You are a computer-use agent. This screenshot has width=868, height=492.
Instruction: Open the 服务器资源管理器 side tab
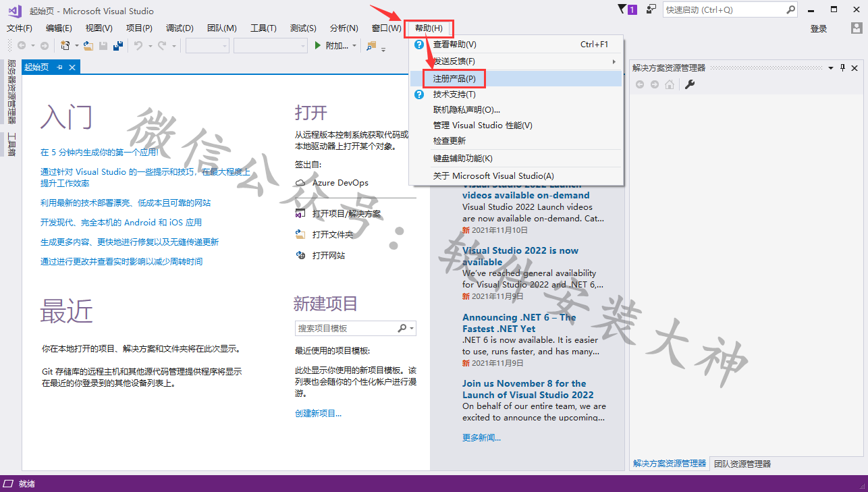tap(11, 92)
